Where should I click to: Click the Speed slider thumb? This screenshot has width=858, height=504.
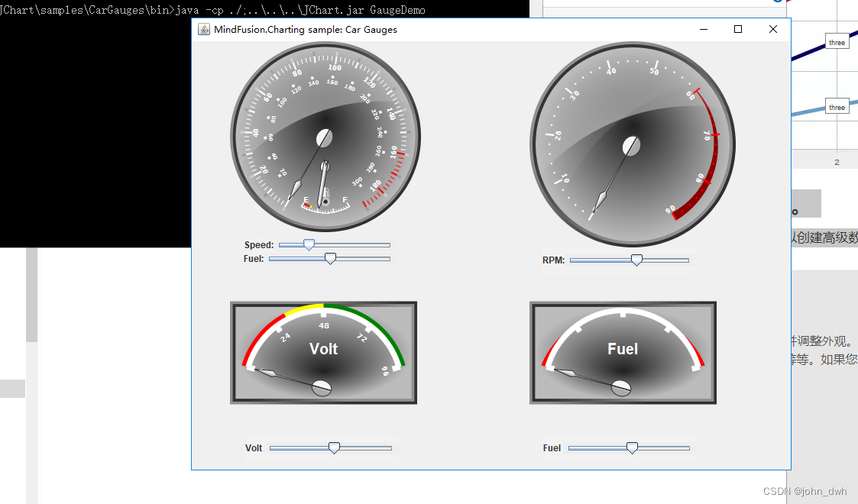point(309,244)
